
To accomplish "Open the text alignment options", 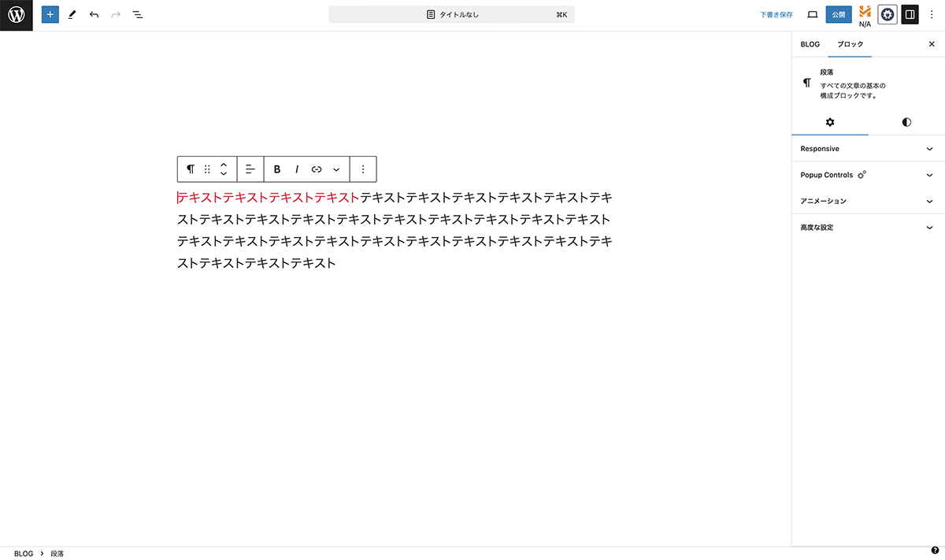I will coord(250,169).
